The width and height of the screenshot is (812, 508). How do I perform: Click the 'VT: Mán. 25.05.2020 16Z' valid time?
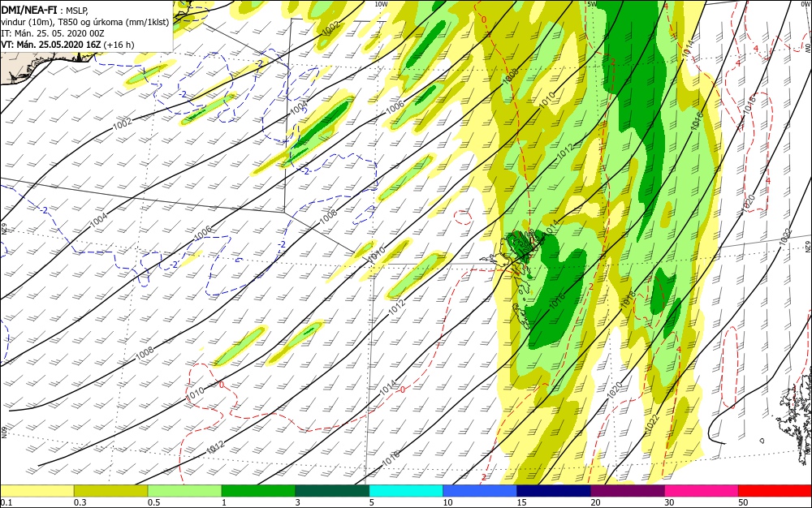point(50,45)
